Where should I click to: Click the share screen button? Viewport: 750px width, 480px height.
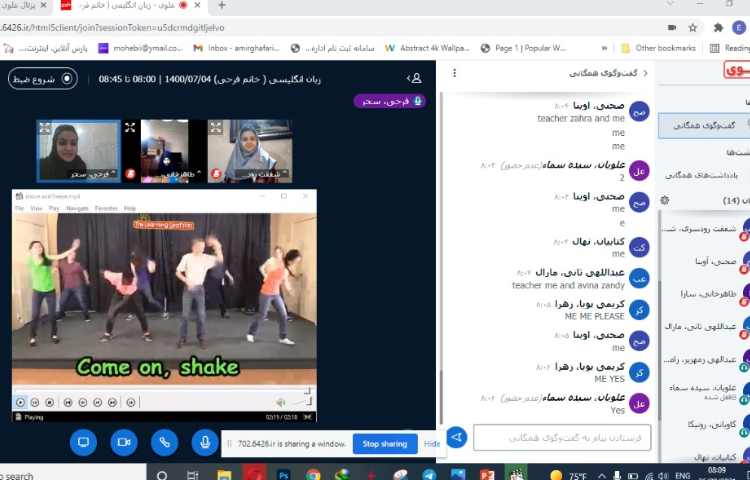point(83,442)
